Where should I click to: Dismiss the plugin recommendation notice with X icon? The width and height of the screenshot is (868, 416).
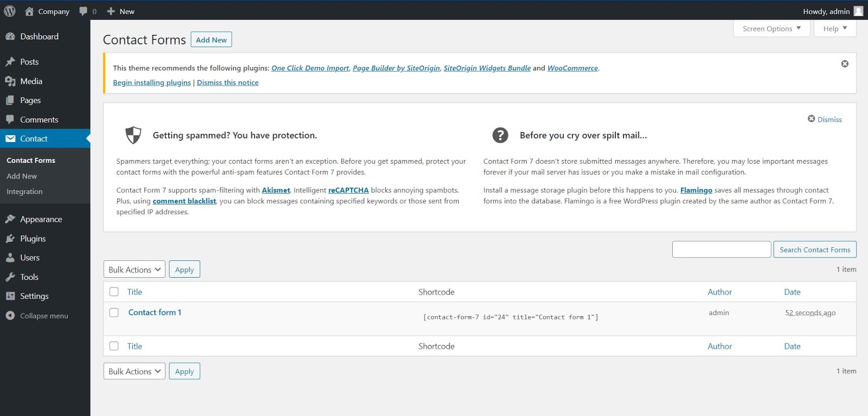845,64
